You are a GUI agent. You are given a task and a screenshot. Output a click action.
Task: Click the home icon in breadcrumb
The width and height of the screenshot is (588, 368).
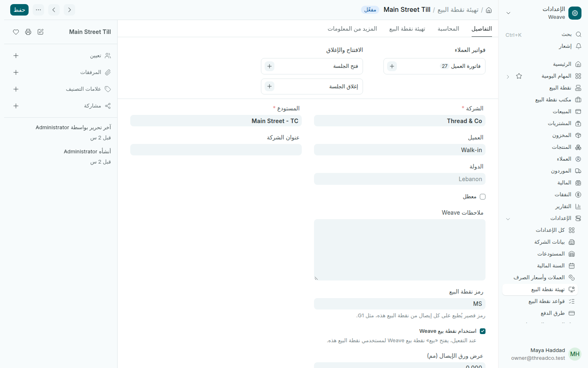489,10
